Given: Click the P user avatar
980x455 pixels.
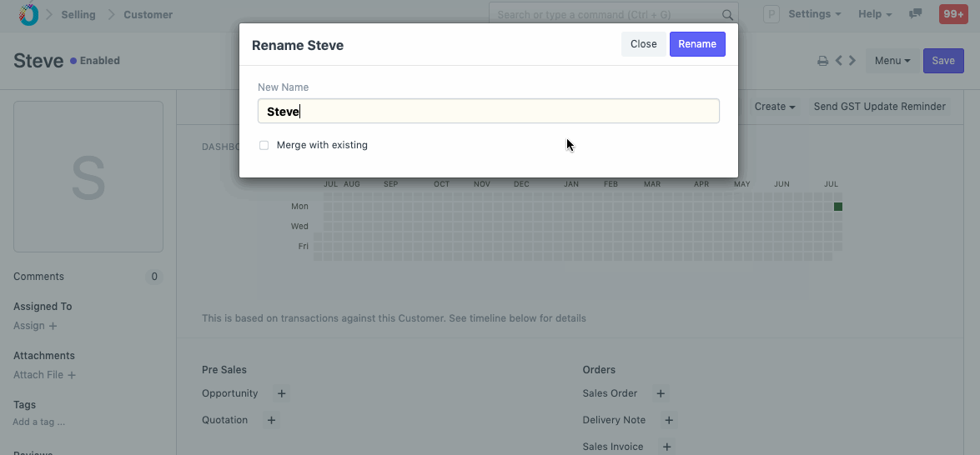Looking at the screenshot, I should click(x=771, y=14).
